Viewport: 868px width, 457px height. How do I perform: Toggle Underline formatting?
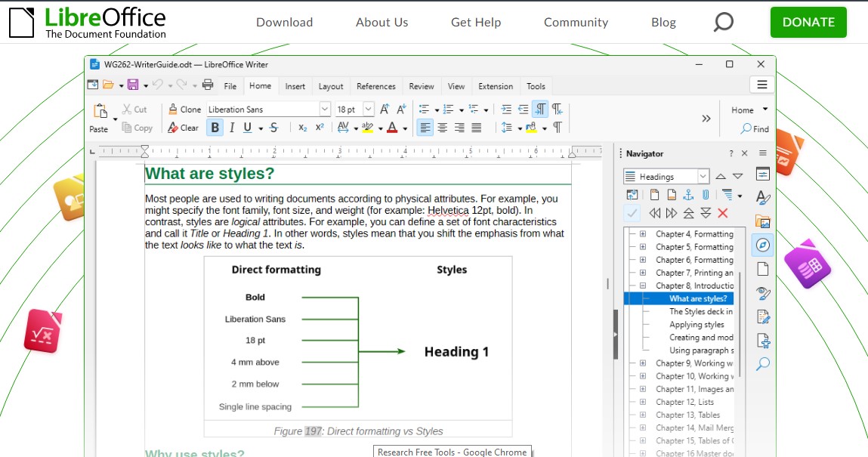click(x=248, y=128)
